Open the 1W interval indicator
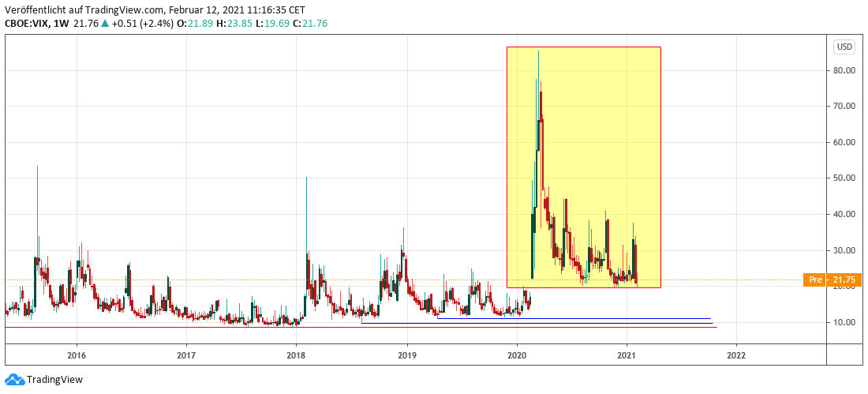Viewport: 868px width, 394px height. click(x=61, y=24)
